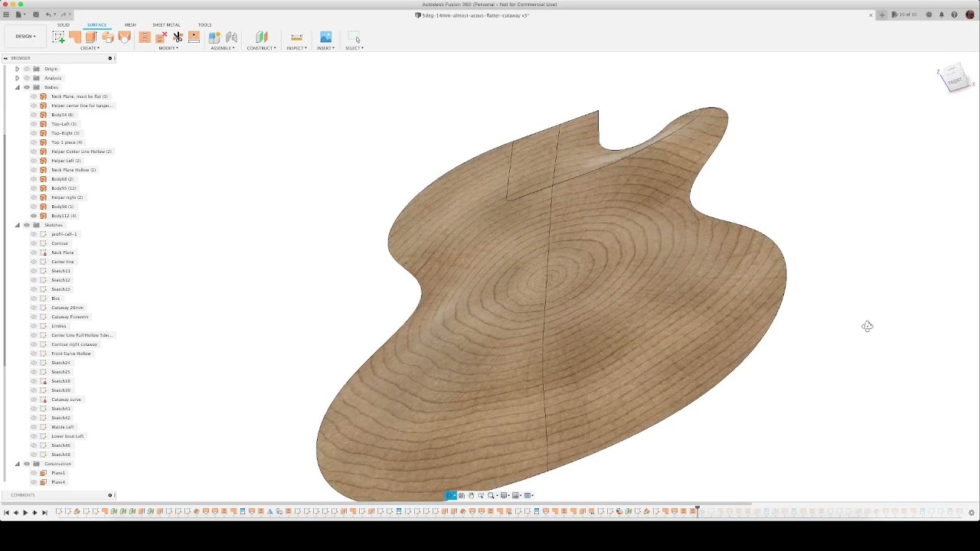Viewport: 980px width, 551px height.
Task: Open the Create dropdown menu
Action: (90, 48)
